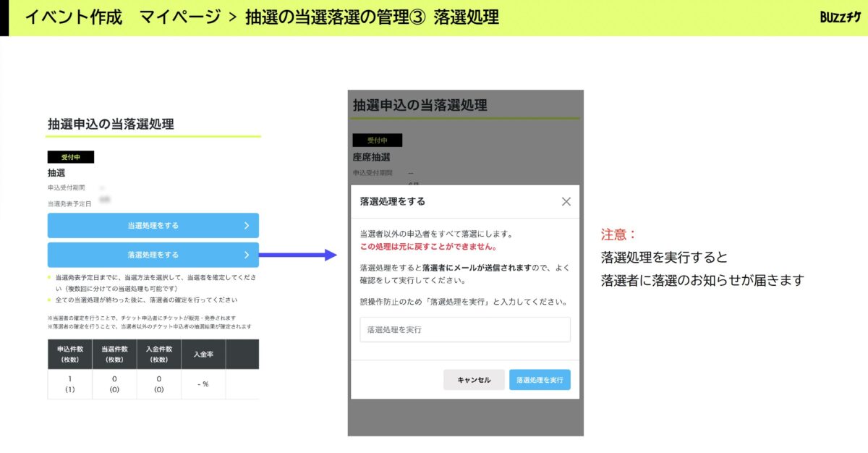Screen dimensions: 868x453
Task: Confirm with blue 落選処理を実行 button
Action: click(540, 380)
